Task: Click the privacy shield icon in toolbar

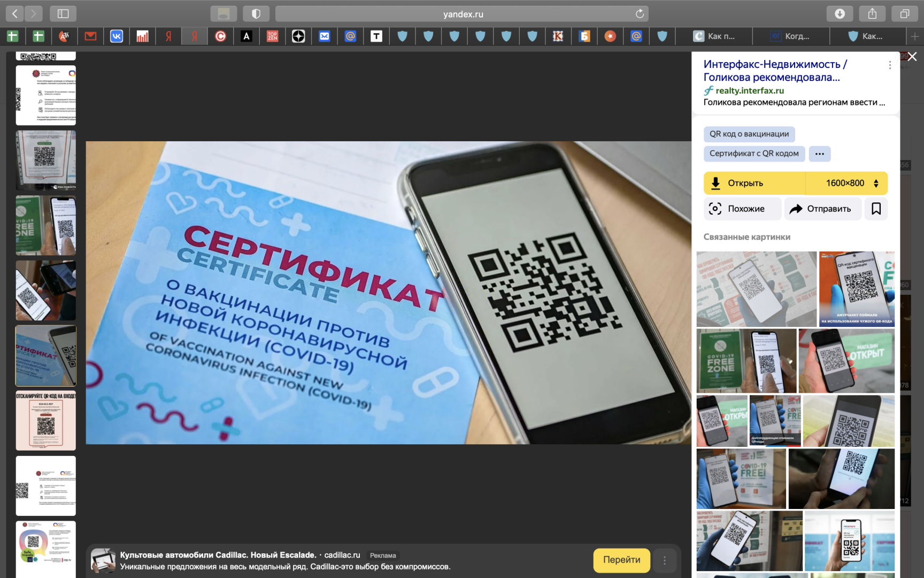Action: pos(256,13)
